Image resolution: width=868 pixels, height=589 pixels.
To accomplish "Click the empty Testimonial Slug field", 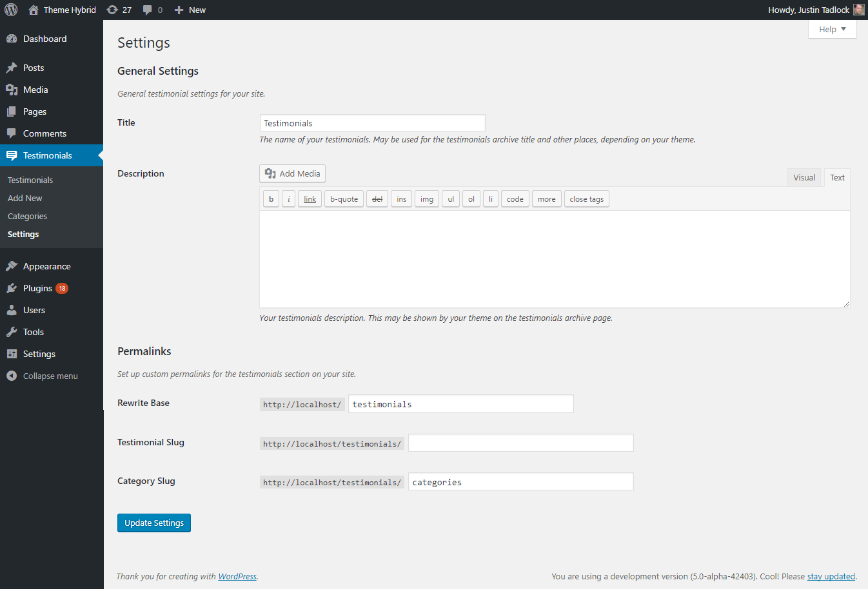I will pyautogui.click(x=521, y=443).
